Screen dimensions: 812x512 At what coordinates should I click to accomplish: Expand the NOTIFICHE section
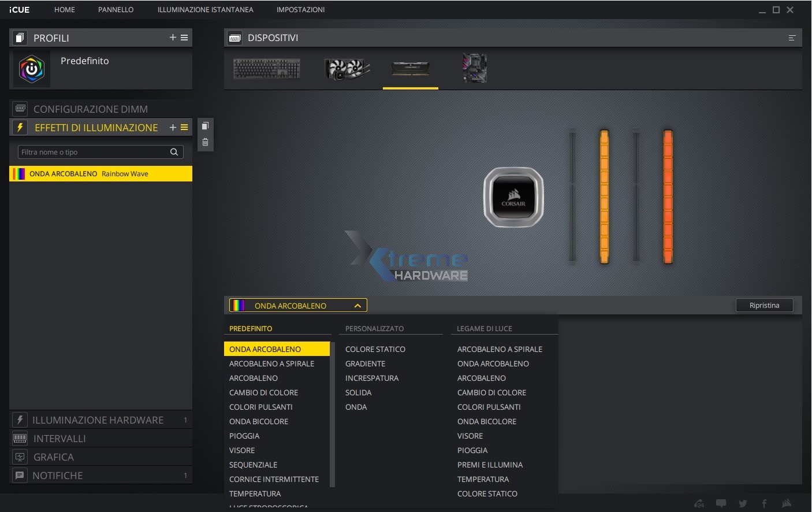point(58,476)
